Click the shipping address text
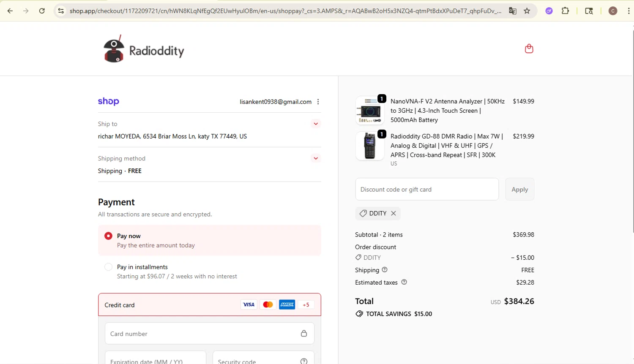Viewport: 634px width, 364px height. (172, 136)
